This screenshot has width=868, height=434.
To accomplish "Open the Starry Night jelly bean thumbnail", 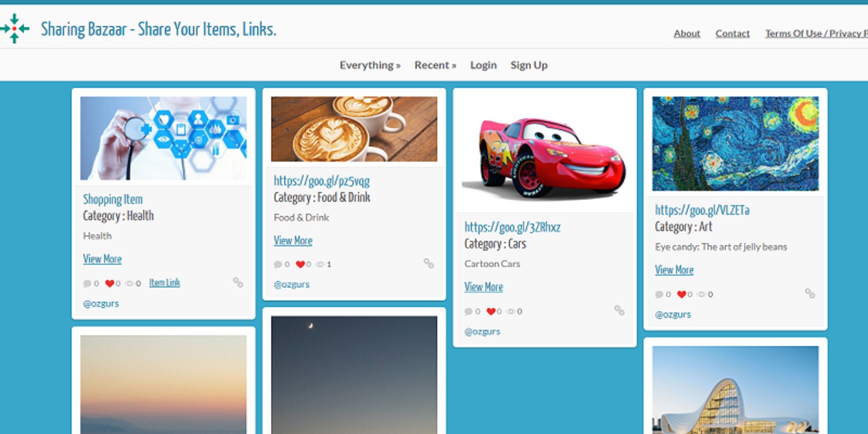I will pyautogui.click(x=735, y=144).
